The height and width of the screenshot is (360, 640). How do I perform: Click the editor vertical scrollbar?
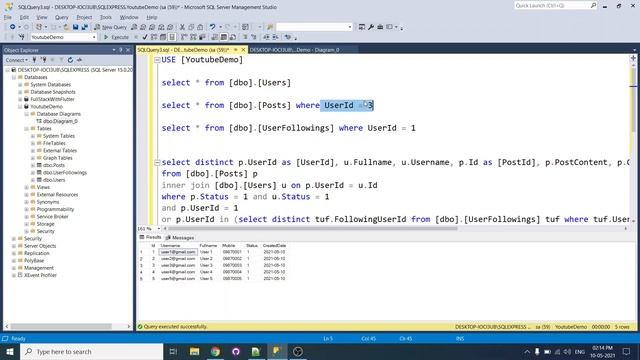[x=633, y=100]
